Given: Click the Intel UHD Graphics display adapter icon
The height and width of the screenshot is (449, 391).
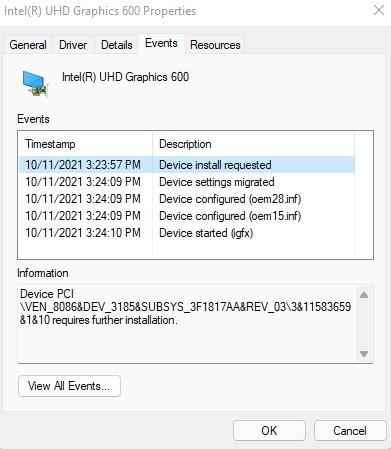Looking at the screenshot, I should (35, 83).
